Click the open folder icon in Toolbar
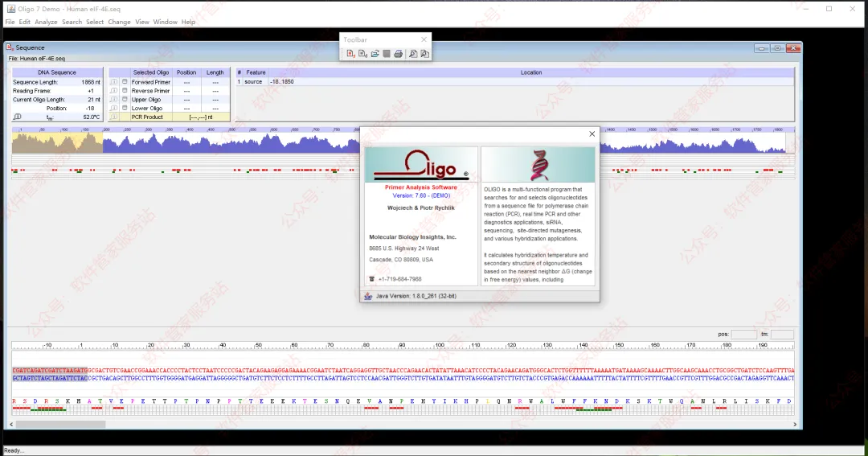The height and width of the screenshot is (456, 868). point(375,54)
